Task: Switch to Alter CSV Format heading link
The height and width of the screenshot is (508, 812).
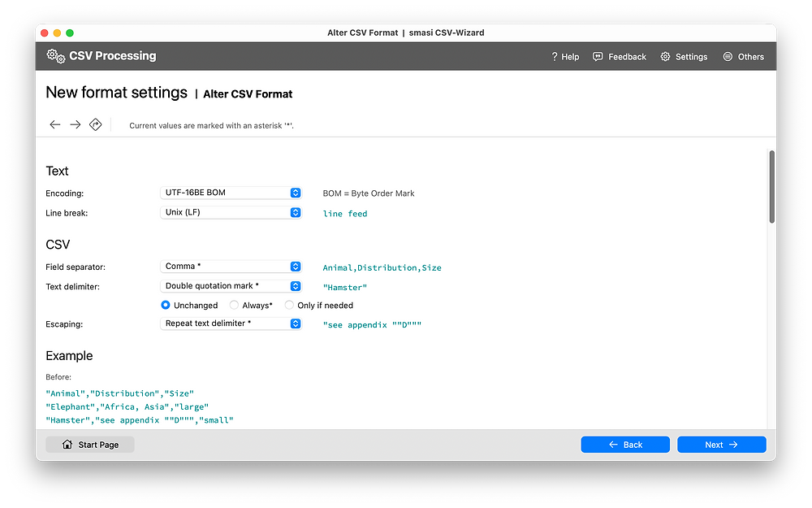Action: pos(247,93)
